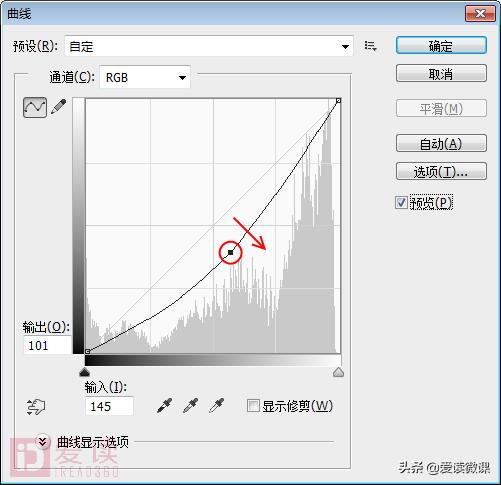
Task: Click the white point input slider
Action: point(338,372)
